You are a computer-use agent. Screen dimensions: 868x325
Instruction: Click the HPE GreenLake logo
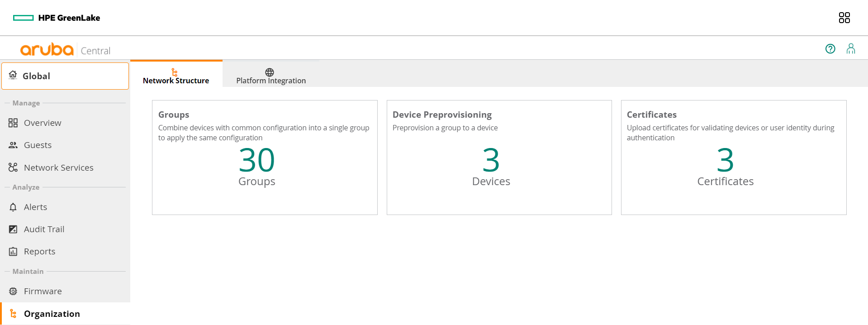tap(57, 18)
